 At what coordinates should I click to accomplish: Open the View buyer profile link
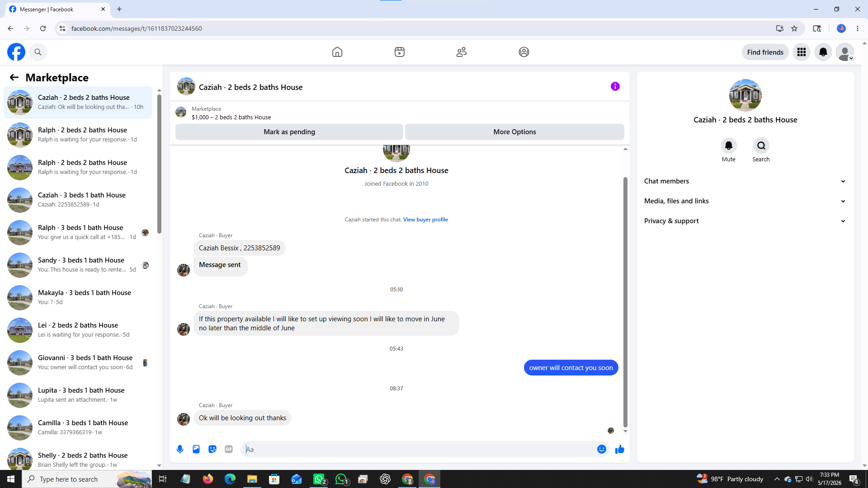425,220
